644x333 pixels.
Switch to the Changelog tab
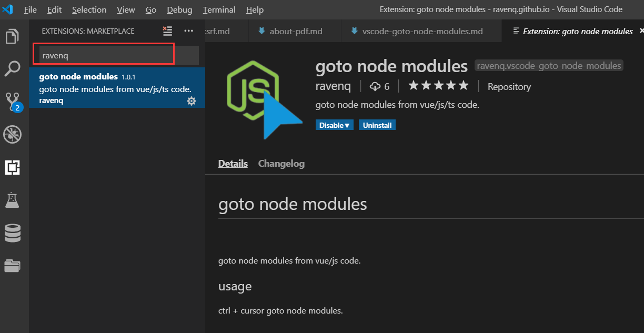(281, 164)
